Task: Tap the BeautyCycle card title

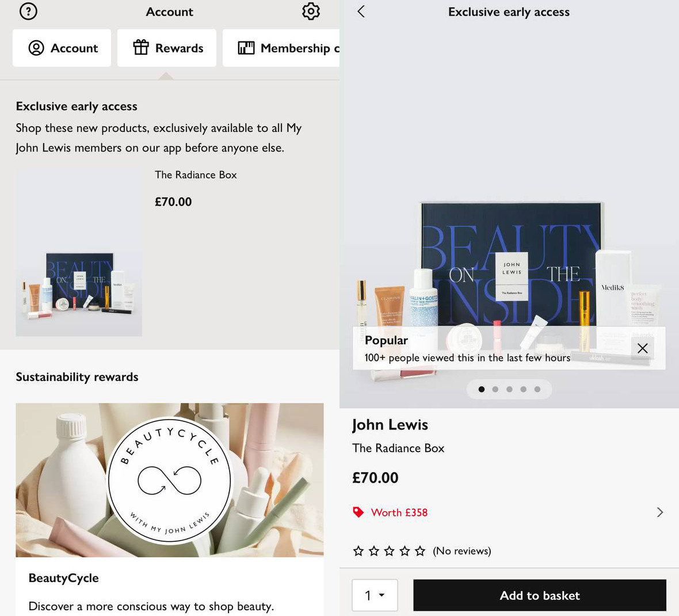Action: tap(64, 578)
